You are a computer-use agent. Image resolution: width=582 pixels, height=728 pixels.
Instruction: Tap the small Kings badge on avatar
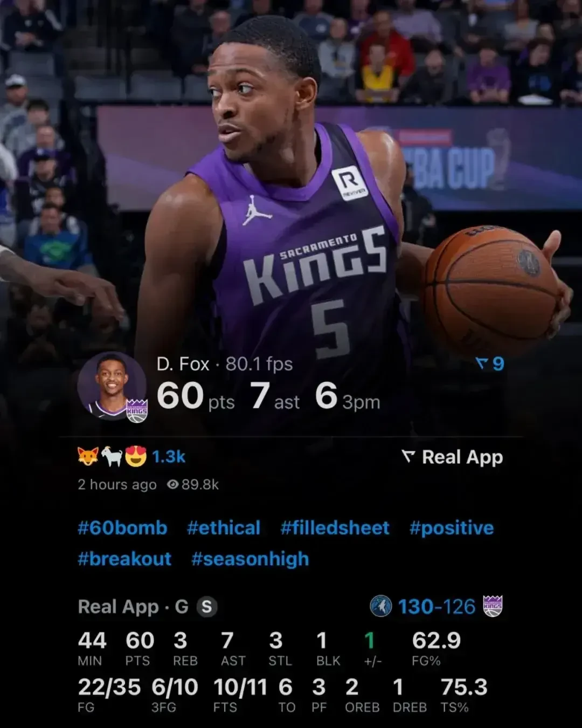click(x=137, y=411)
